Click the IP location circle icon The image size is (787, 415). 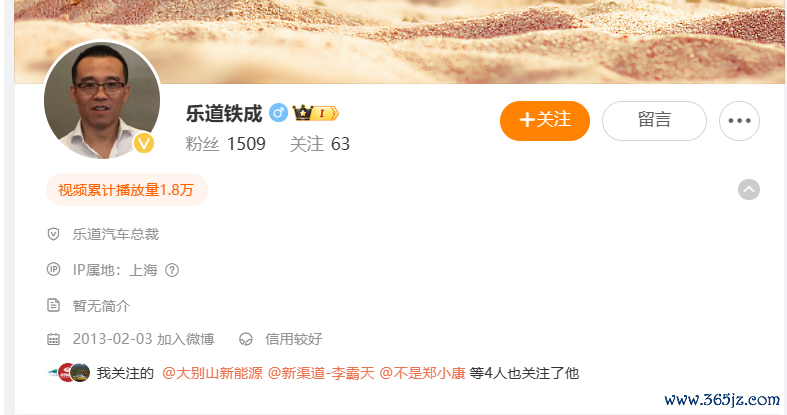coord(53,269)
